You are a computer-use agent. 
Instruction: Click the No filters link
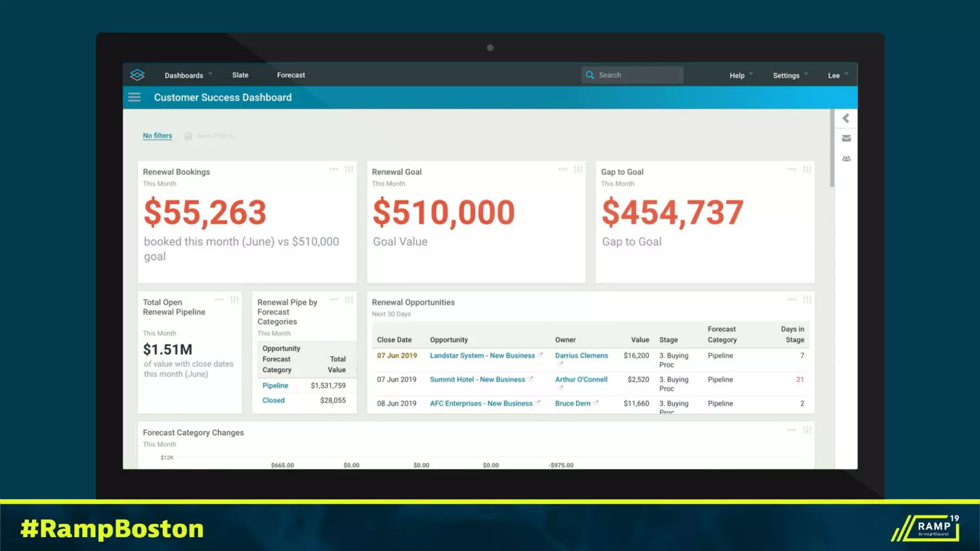click(157, 136)
